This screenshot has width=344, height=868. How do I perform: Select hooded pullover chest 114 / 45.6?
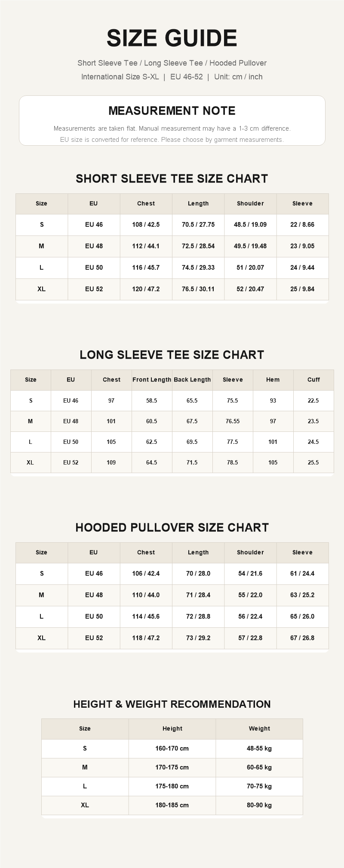146,617
